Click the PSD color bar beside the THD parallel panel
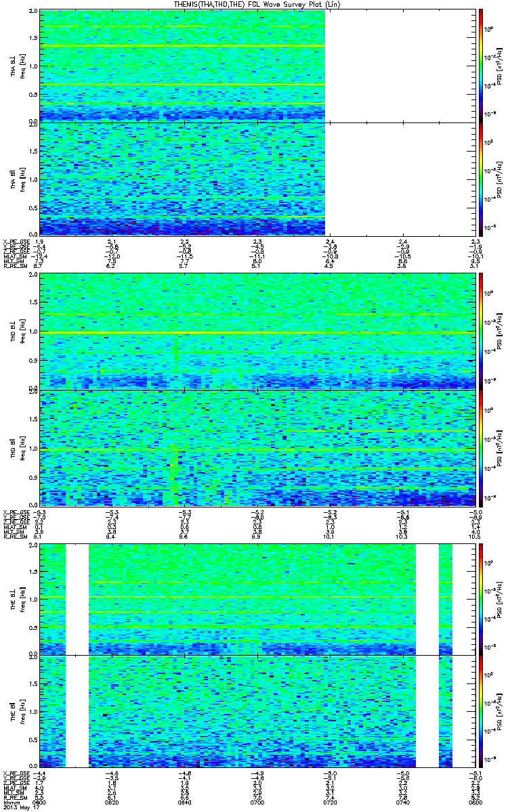This screenshot has height=812, width=508. (x=481, y=448)
